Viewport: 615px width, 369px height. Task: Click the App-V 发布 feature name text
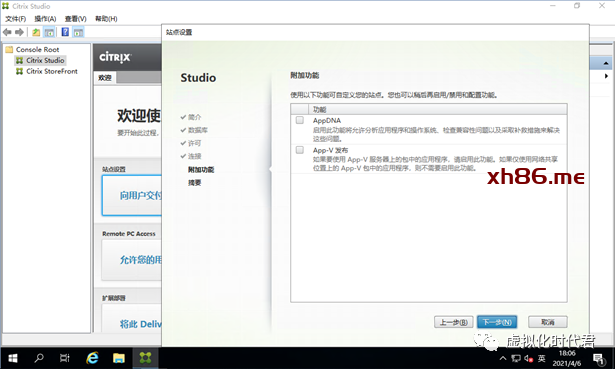330,150
